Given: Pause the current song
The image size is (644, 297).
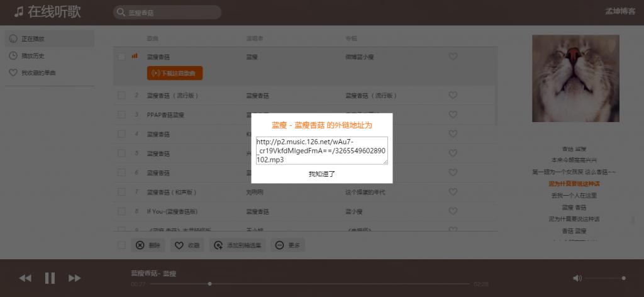Looking at the screenshot, I should 50,278.
